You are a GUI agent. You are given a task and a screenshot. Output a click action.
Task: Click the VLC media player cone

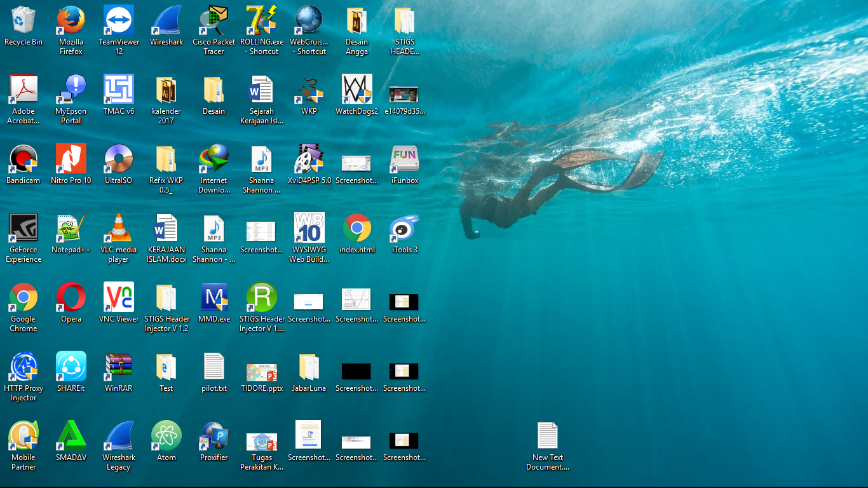119,228
